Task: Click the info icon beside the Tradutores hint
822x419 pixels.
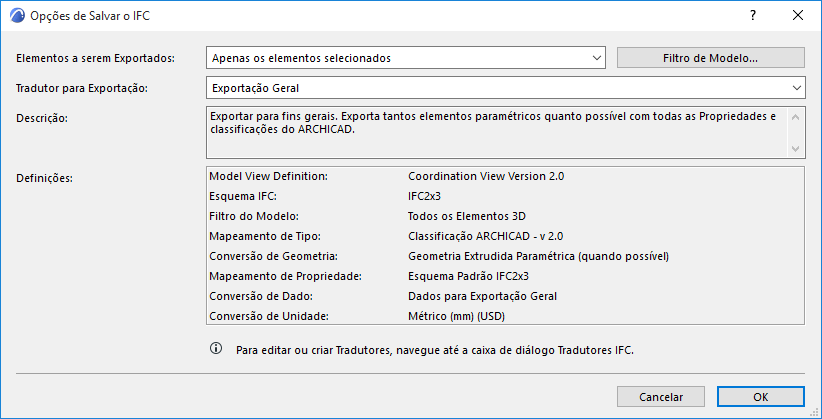Action: (x=215, y=349)
